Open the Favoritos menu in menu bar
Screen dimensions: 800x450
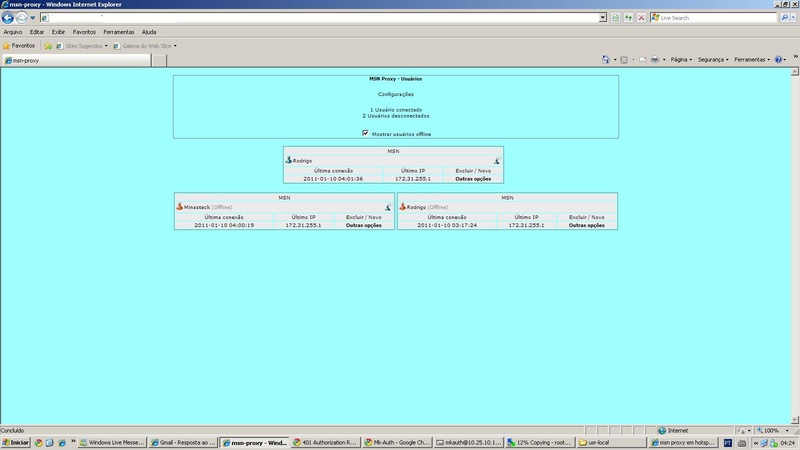(x=84, y=32)
